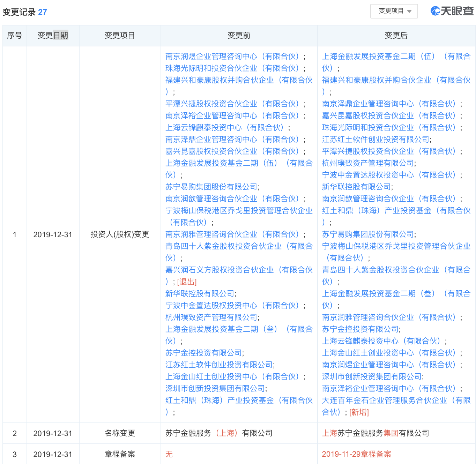Click the 变更前 column header
476x464 pixels.
coord(239,36)
